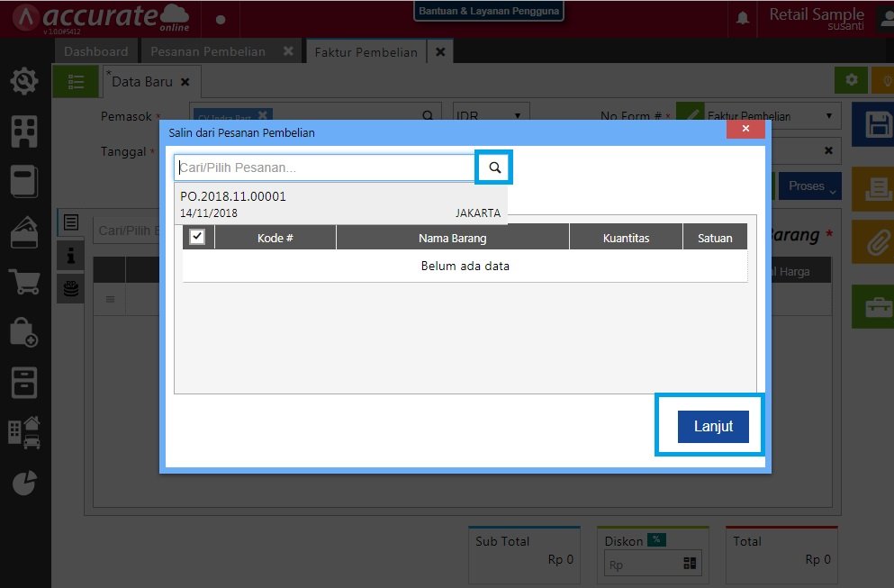Screen dimensions: 894x588
Task: Open settings gear in the left sidebar
Action: coord(24,82)
